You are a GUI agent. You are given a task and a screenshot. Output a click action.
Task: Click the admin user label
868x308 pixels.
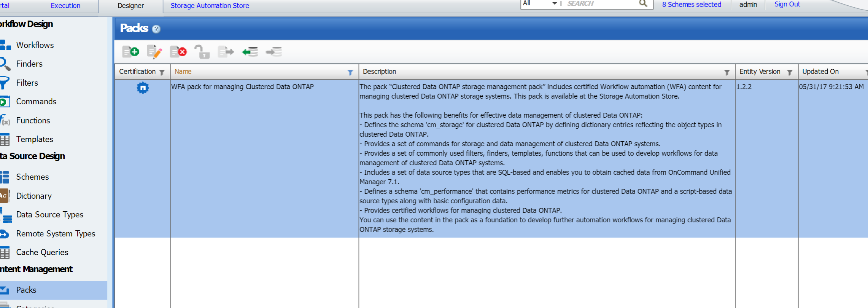pyautogui.click(x=748, y=5)
